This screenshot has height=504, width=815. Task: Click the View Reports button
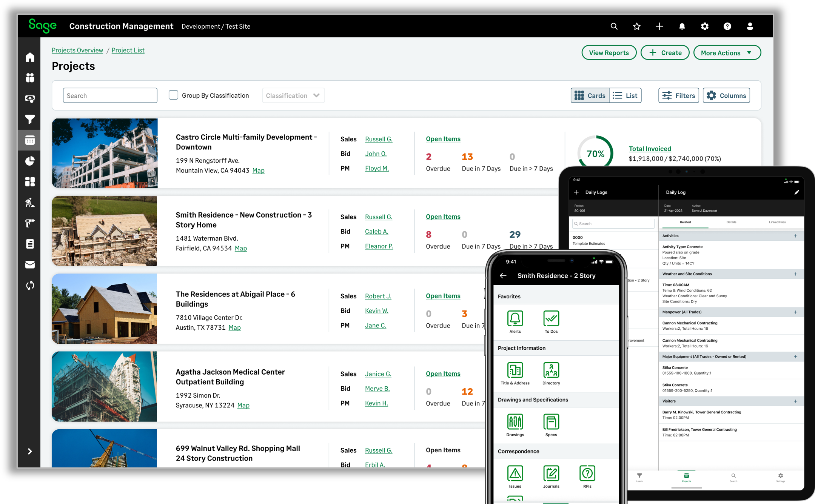(x=609, y=53)
